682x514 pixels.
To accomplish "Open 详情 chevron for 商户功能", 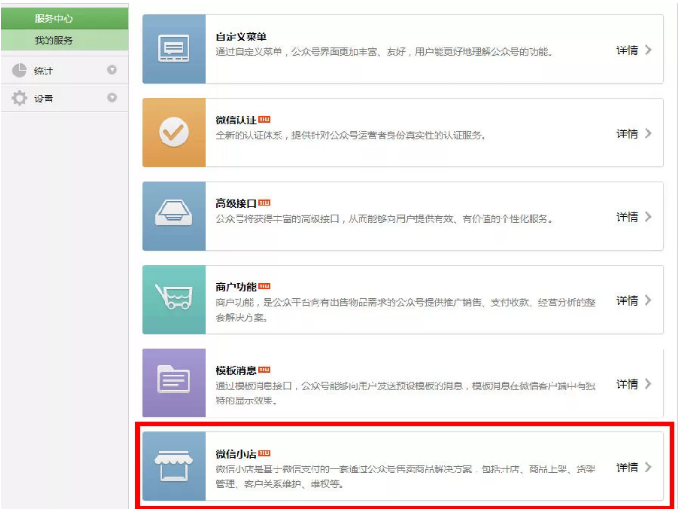I will (648, 300).
